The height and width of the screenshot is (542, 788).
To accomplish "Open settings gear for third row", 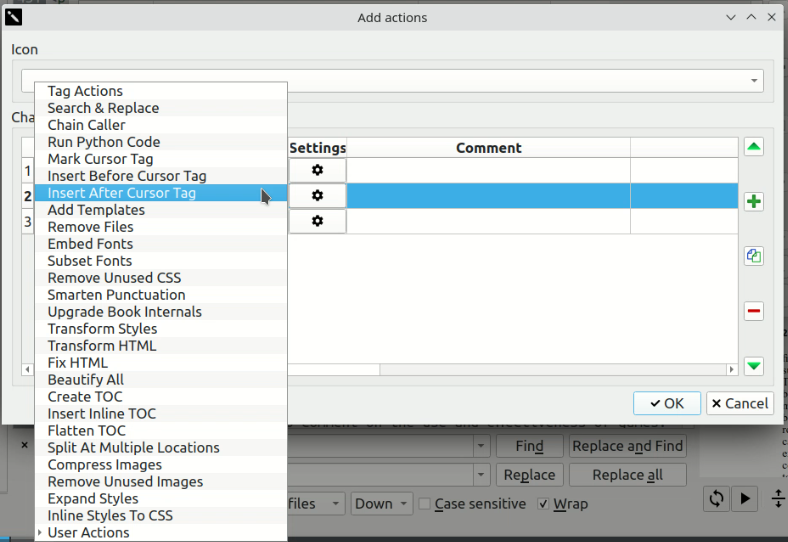I will point(317,221).
